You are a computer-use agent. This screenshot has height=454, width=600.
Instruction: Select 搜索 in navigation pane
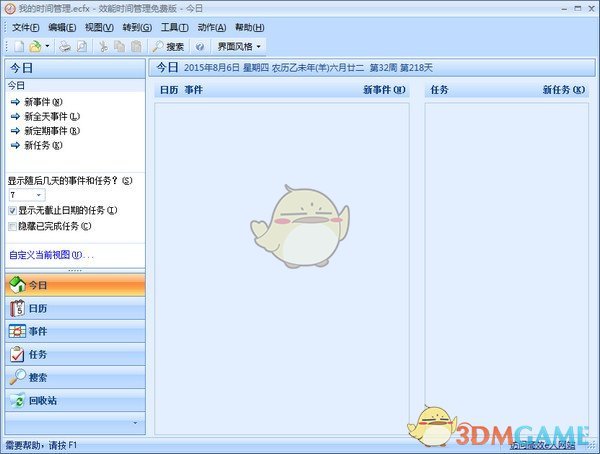(x=75, y=377)
